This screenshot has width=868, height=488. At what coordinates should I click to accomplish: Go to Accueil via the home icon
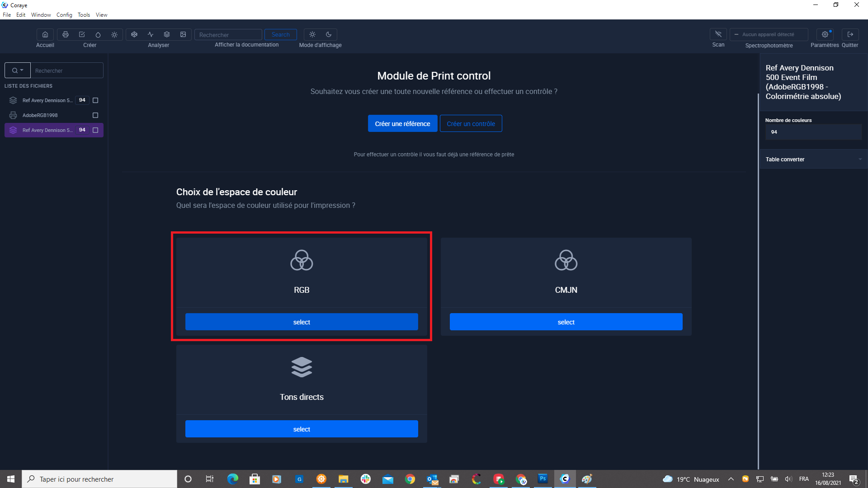tap(45, 34)
